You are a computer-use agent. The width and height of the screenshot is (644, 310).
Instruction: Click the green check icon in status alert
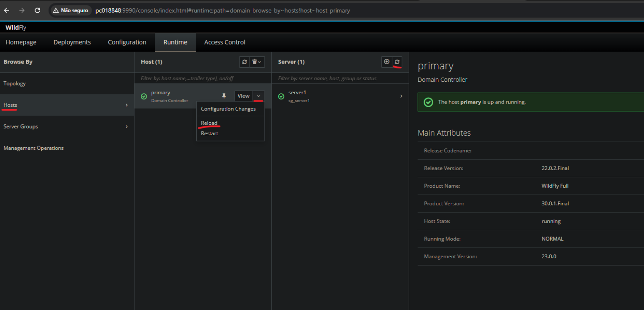pyautogui.click(x=428, y=102)
